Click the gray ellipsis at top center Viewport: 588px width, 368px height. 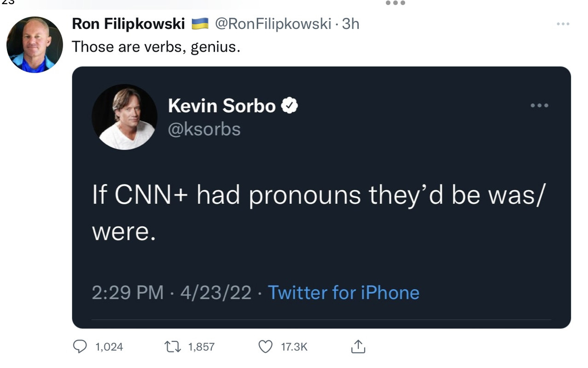[395, 3]
